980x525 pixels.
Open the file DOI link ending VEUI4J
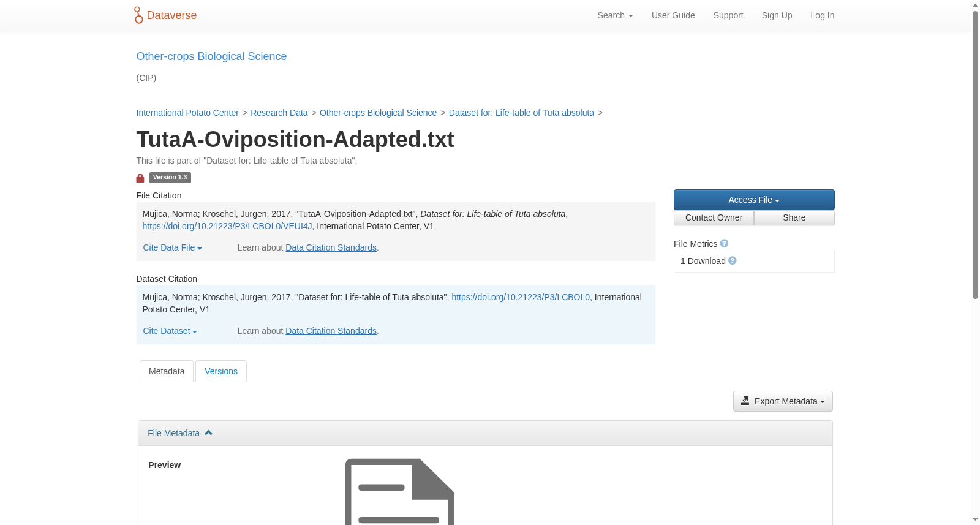point(227,226)
